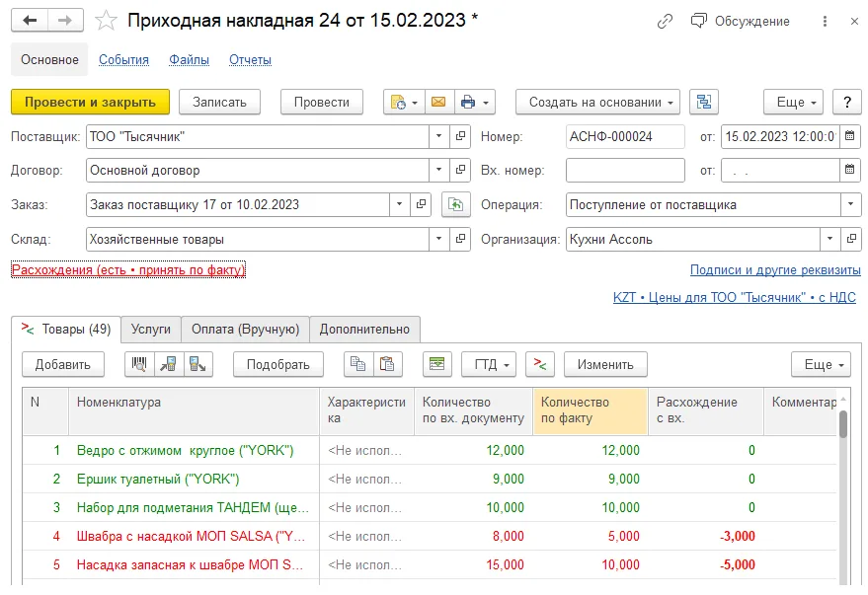Copy document link with chain icon

pos(665,21)
